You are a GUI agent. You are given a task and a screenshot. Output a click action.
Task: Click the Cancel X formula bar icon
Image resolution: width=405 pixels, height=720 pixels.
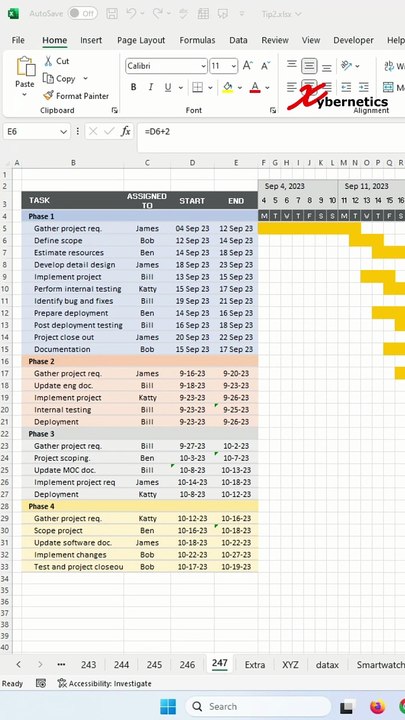[93, 132]
